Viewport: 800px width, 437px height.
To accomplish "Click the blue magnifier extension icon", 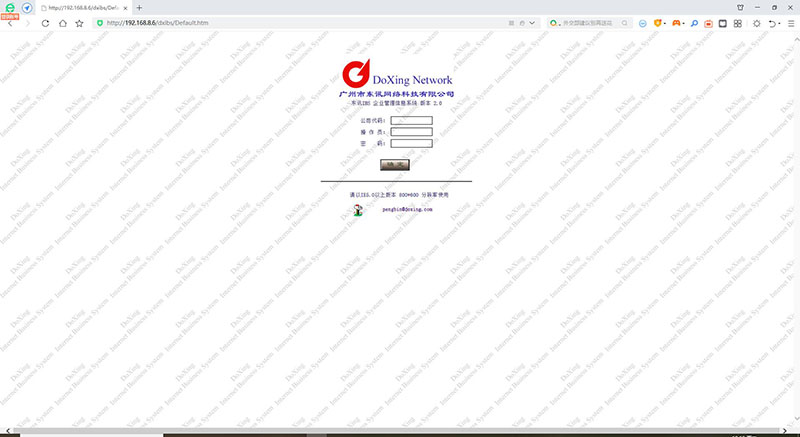I will tap(694, 23).
